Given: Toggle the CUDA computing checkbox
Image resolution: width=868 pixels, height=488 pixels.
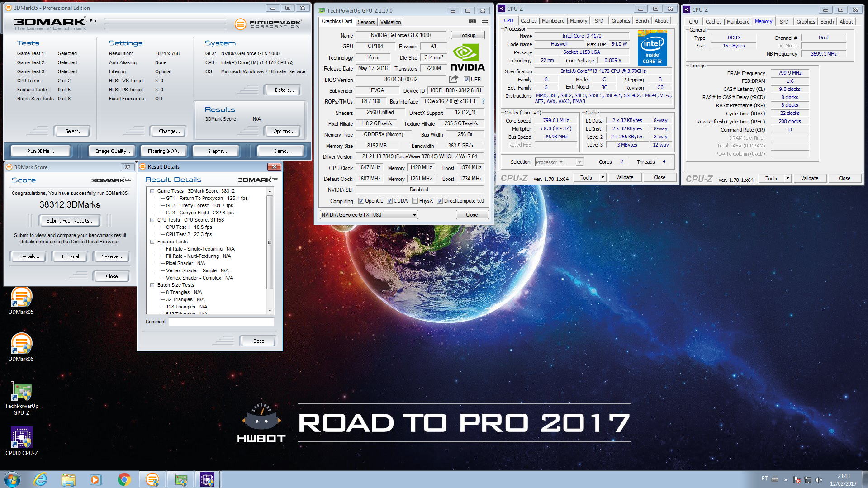Looking at the screenshot, I should coord(389,201).
